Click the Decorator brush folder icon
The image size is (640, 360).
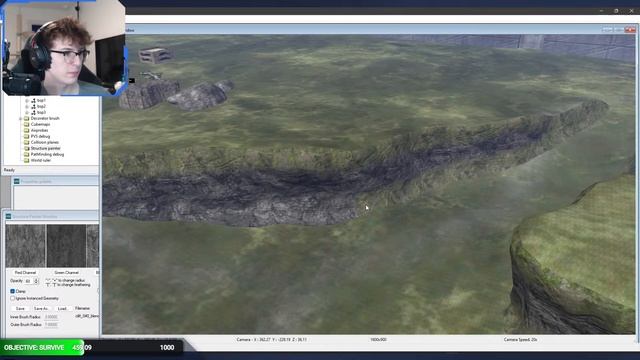click(27, 118)
